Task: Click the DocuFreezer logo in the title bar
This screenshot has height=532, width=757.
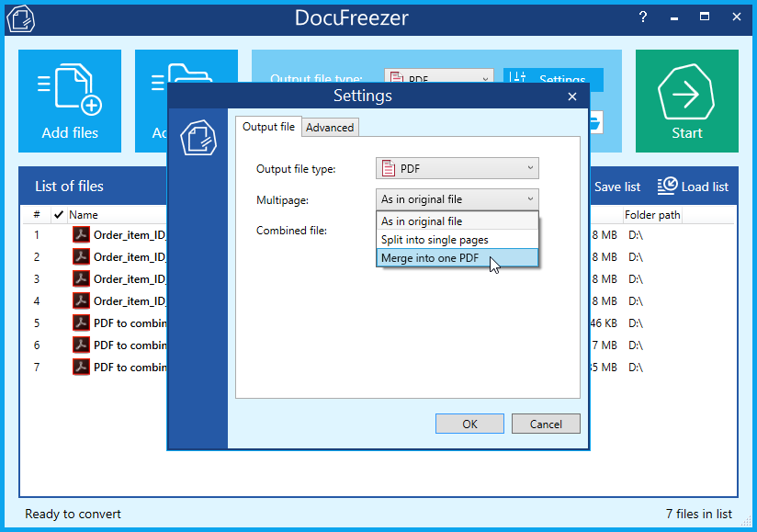Action: [x=20, y=17]
